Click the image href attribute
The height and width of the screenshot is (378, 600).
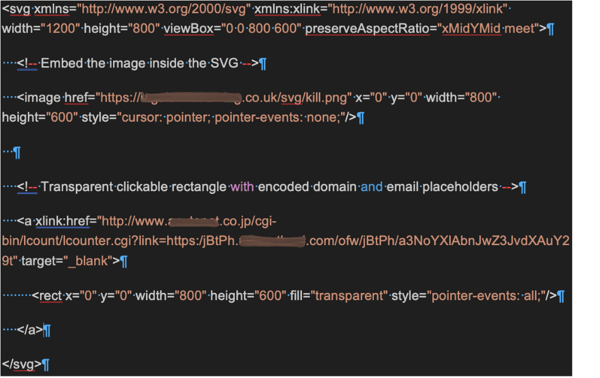click(x=207, y=98)
